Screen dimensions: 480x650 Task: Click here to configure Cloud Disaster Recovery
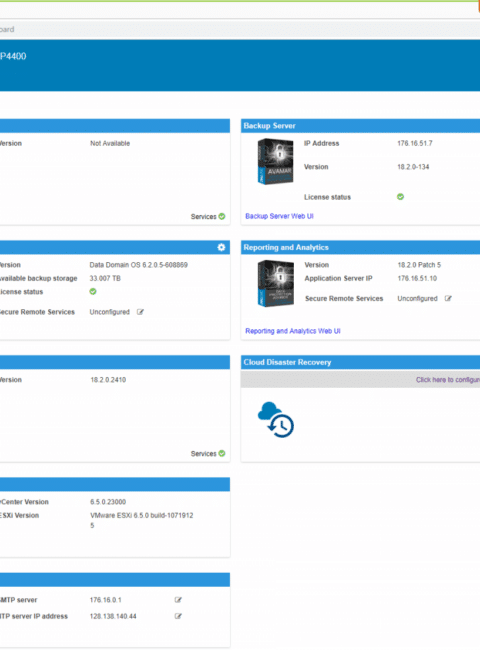(x=448, y=380)
